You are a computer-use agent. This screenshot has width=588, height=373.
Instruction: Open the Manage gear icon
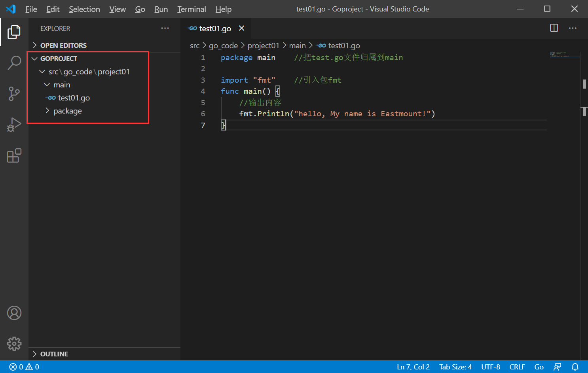pos(14,344)
